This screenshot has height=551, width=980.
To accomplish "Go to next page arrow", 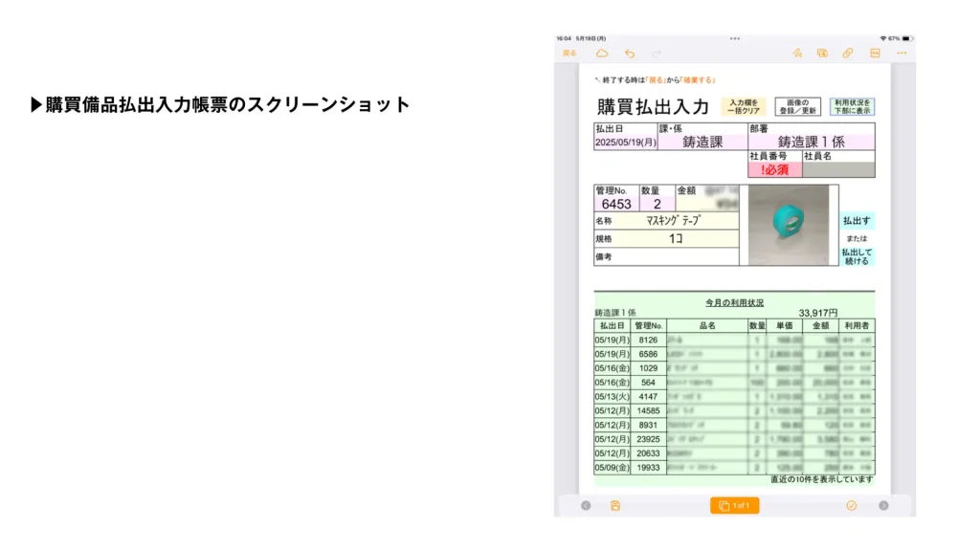I will tap(883, 505).
